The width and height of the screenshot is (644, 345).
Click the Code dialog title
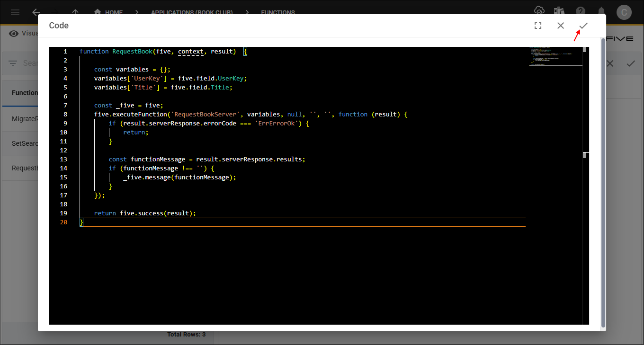pyautogui.click(x=59, y=26)
